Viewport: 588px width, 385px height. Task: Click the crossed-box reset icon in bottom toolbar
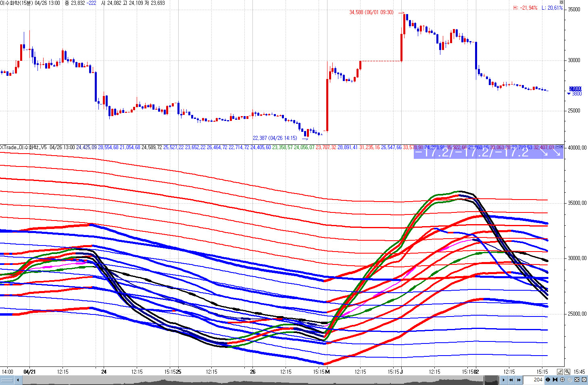(584, 380)
